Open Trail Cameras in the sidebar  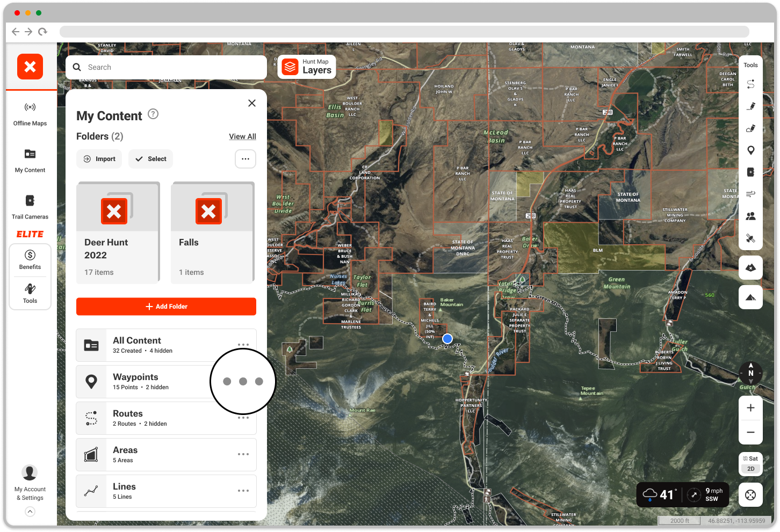[x=30, y=207]
